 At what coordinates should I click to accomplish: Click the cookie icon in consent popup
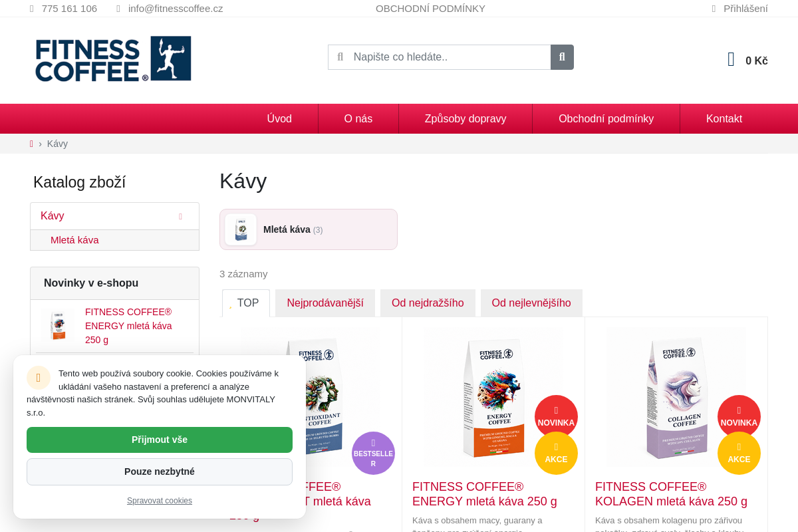point(39,378)
